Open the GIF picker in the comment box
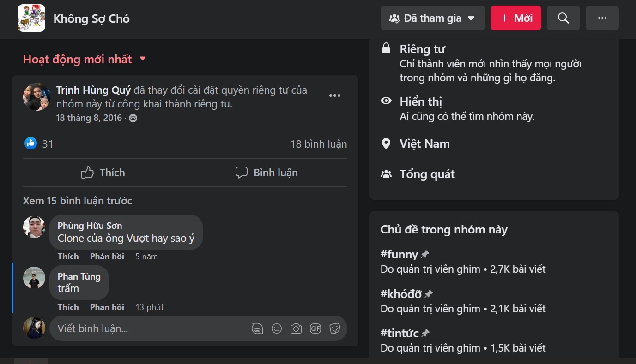 pyautogui.click(x=315, y=328)
